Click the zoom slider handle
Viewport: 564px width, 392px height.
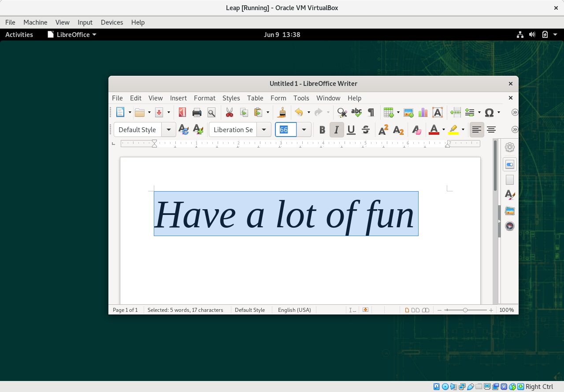coord(465,310)
